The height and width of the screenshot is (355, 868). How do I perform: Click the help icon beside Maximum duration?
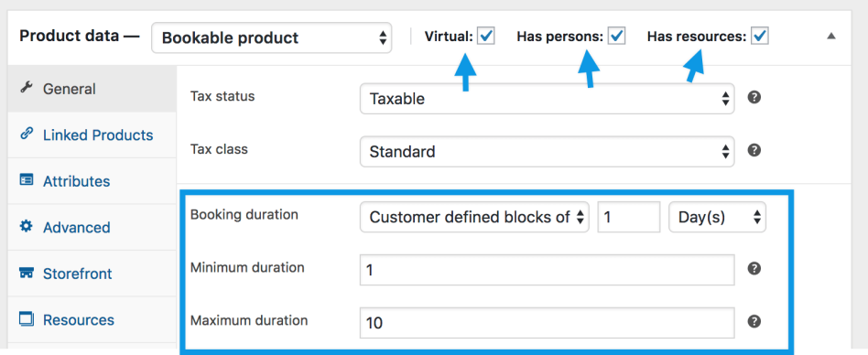[754, 322]
